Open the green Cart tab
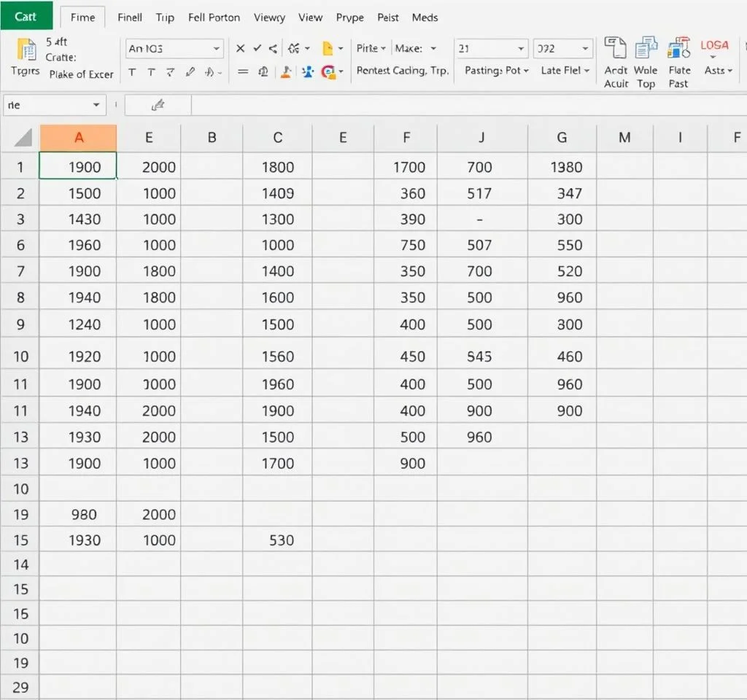This screenshot has width=747, height=700. coord(26,16)
